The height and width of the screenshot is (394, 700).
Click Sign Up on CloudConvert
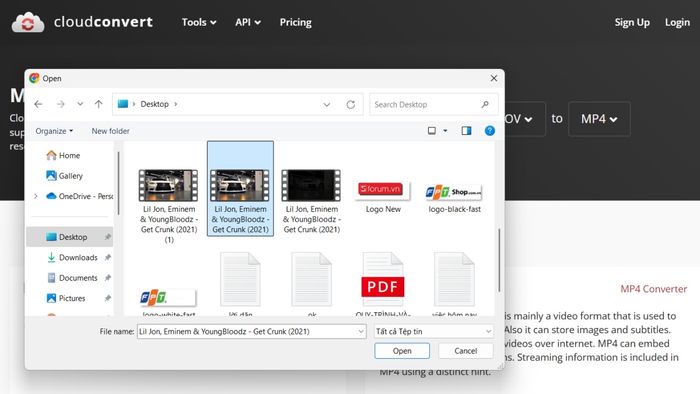click(632, 22)
